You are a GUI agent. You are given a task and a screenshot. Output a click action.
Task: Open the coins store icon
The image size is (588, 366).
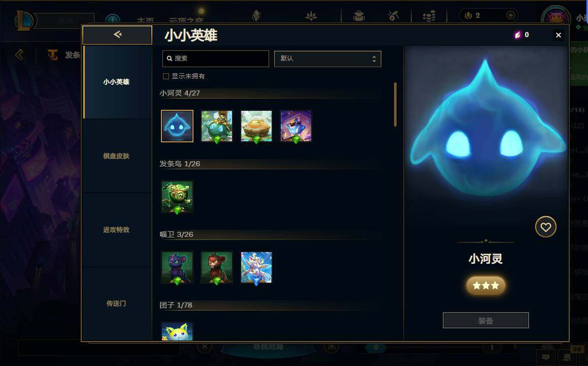click(x=429, y=16)
